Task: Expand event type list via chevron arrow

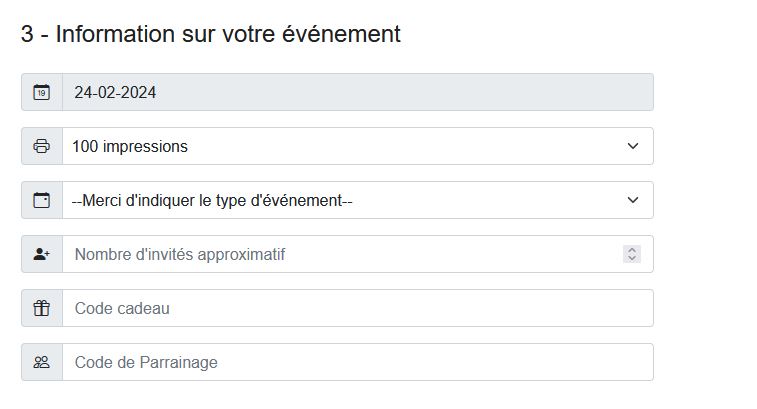Action: (632, 200)
